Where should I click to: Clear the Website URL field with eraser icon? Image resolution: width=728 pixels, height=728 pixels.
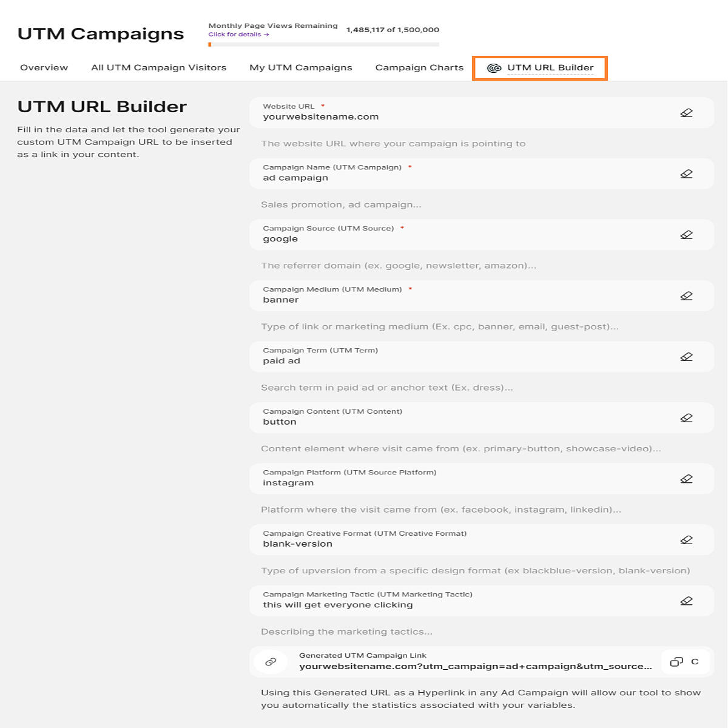tap(686, 113)
